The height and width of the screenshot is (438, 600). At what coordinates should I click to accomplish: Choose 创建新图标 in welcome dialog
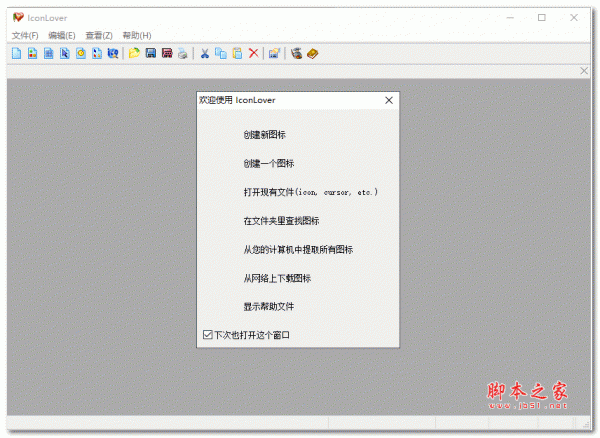[x=264, y=135]
